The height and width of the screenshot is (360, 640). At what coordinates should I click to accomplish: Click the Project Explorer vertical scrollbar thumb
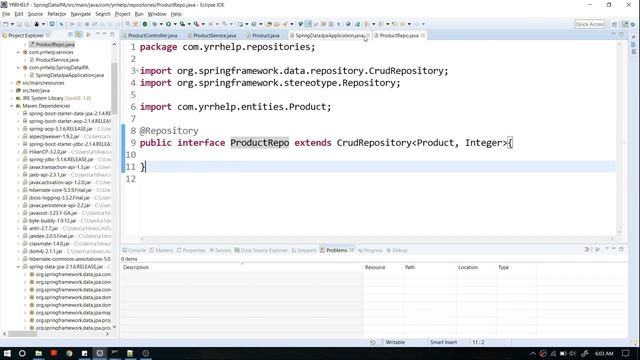coord(114,88)
